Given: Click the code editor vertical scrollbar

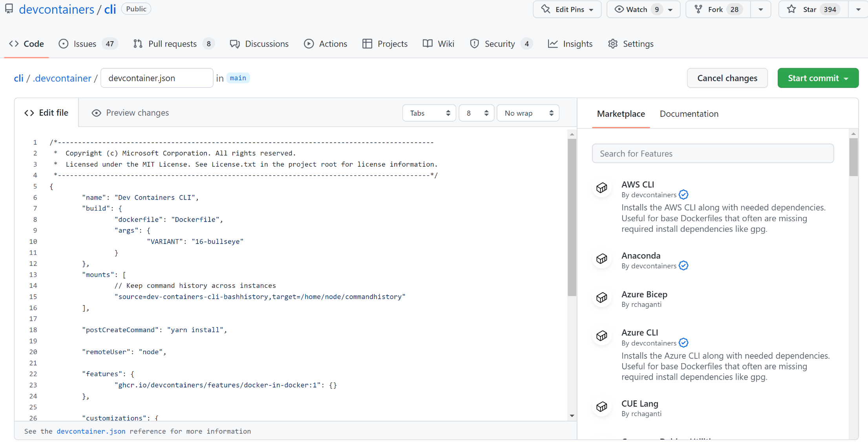Looking at the screenshot, I should (x=572, y=217).
